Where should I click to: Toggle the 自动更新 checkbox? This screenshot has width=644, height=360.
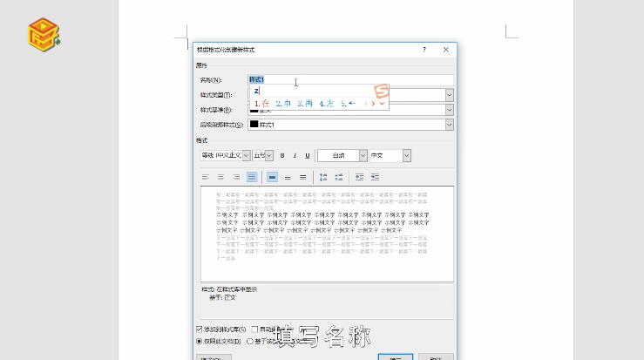coord(254,329)
